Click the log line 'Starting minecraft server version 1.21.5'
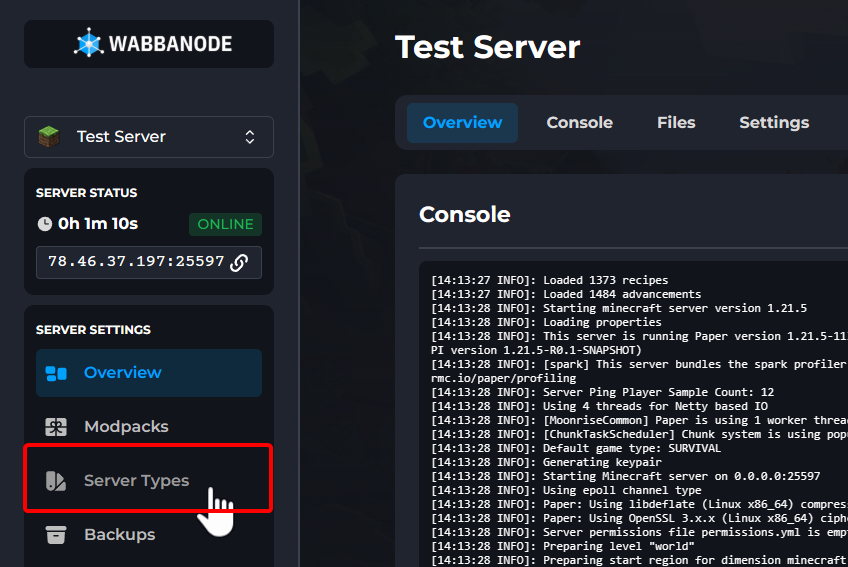848x567 pixels. (x=619, y=308)
